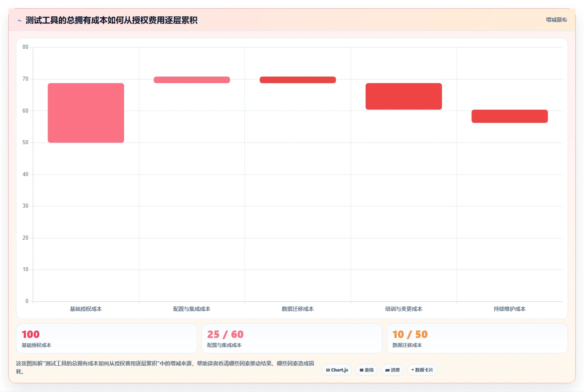The image size is (584, 392).
Task: Click the pink 配置与集成成本 waterfall bar
Action: 192,80
